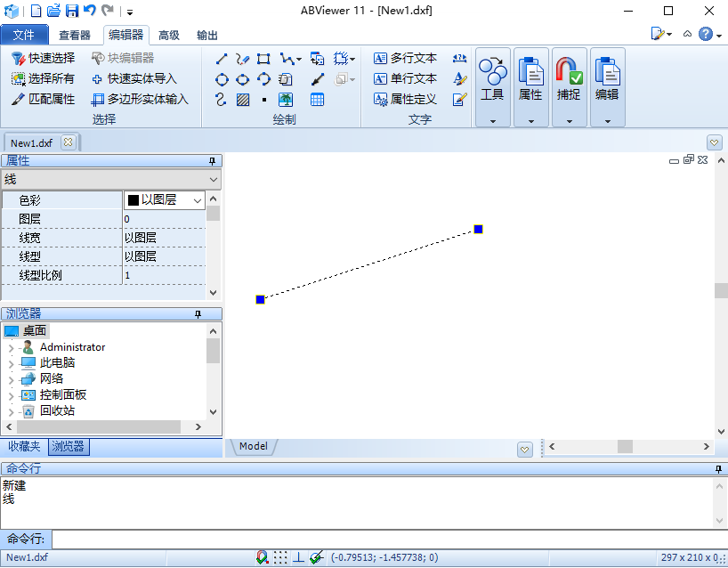Switch to the 查看器 ribbon tab

pos(75,36)
